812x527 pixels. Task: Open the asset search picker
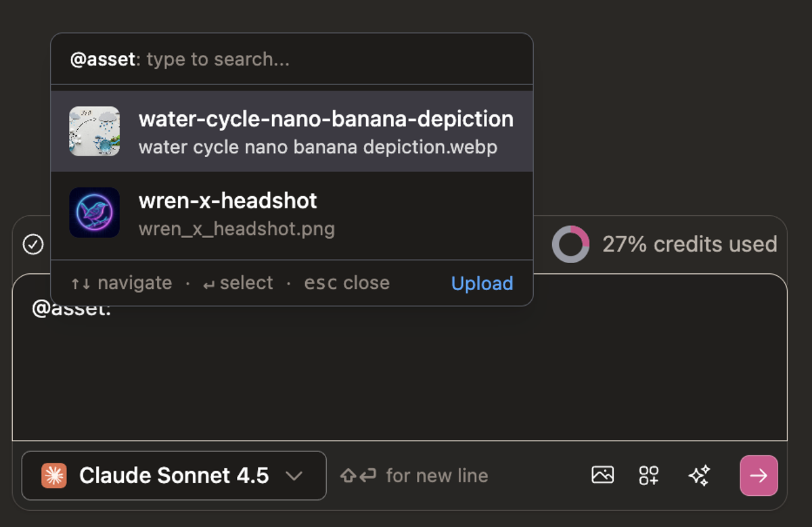tap(291, 59)
